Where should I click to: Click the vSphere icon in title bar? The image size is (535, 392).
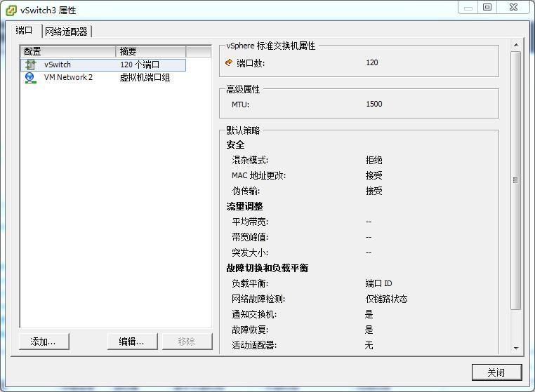(x=11, y=11)
